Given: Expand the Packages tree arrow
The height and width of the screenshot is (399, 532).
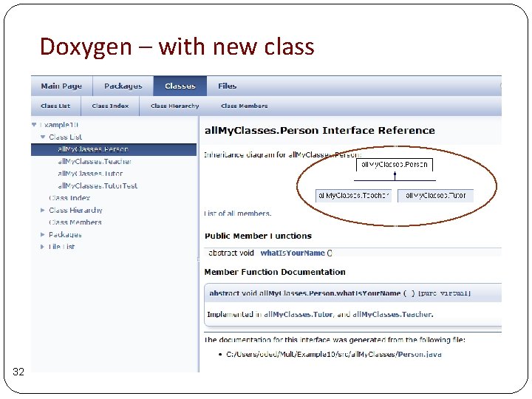Looking at the screenshot, I should (42, 234).
